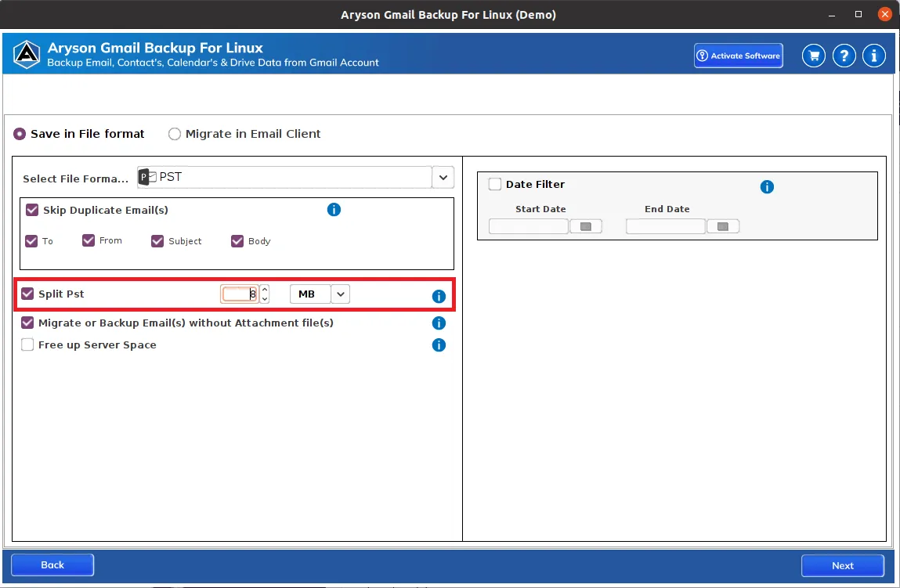Open the End Date calendar picker
Screen dimensions: 900x588
[x=723, y=226]
